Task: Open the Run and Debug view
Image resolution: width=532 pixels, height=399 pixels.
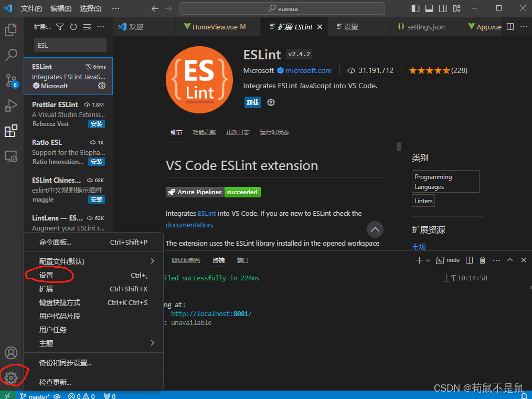Action: point(12,106)
